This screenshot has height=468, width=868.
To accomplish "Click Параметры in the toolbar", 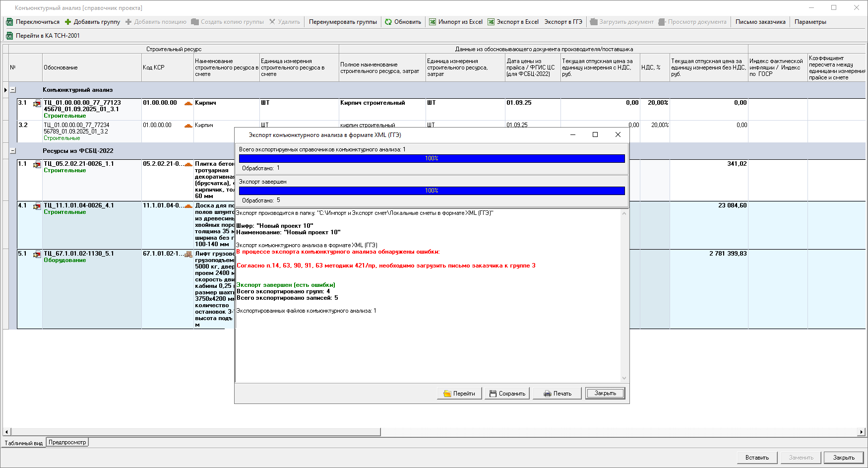I will (x=810, y=22).
